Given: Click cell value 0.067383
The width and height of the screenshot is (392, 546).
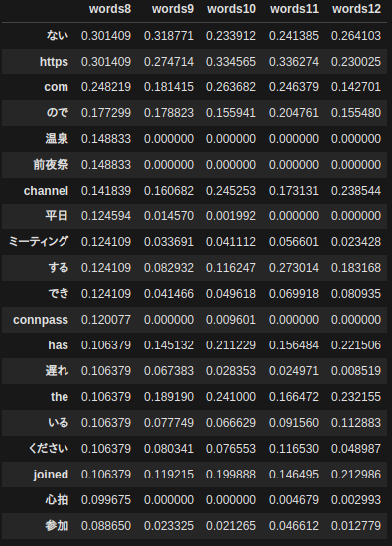Looking at the screenshot, I should pos(169,371).
